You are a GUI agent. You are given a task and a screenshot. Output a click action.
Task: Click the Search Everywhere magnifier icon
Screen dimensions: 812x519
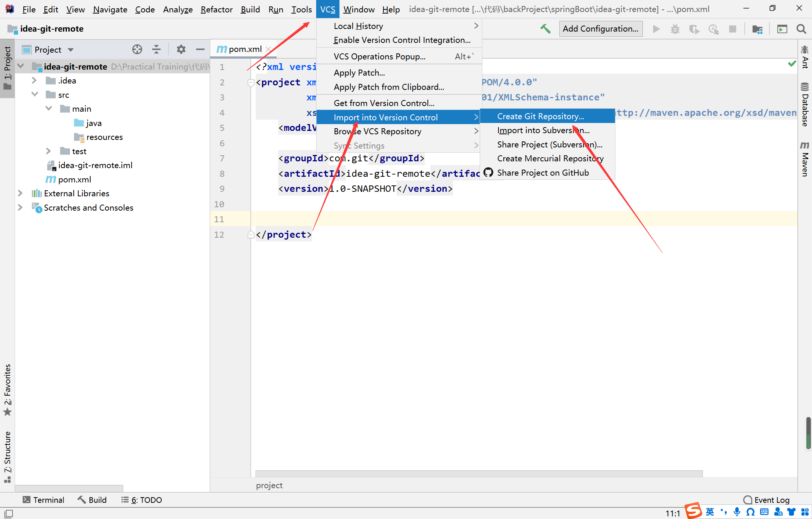[x=801, y=29]
